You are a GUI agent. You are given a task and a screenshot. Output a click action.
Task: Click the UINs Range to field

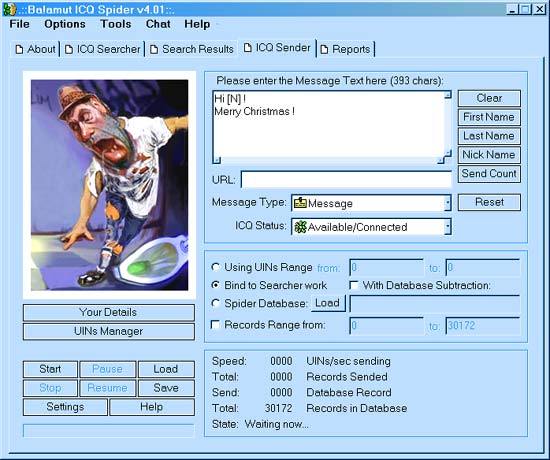(x=483, y=268)
